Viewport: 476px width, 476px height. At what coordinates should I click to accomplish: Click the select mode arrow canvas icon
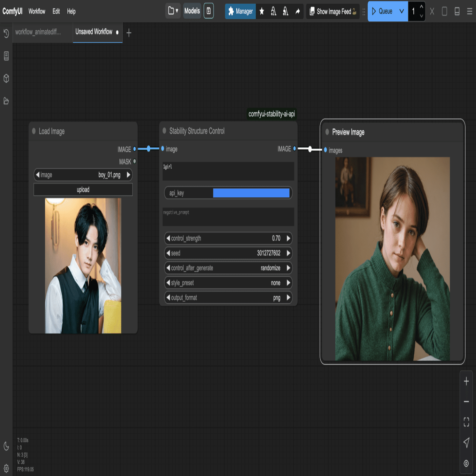pos(466,442)
